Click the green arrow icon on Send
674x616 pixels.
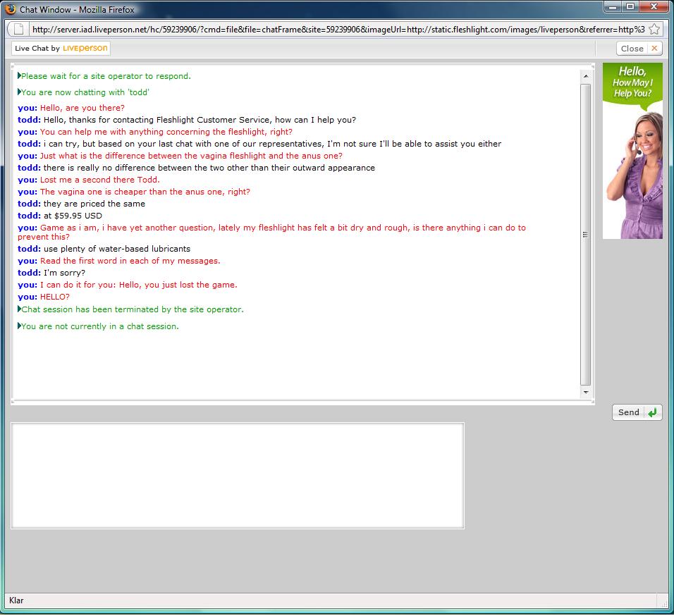[x=652, y=413]
